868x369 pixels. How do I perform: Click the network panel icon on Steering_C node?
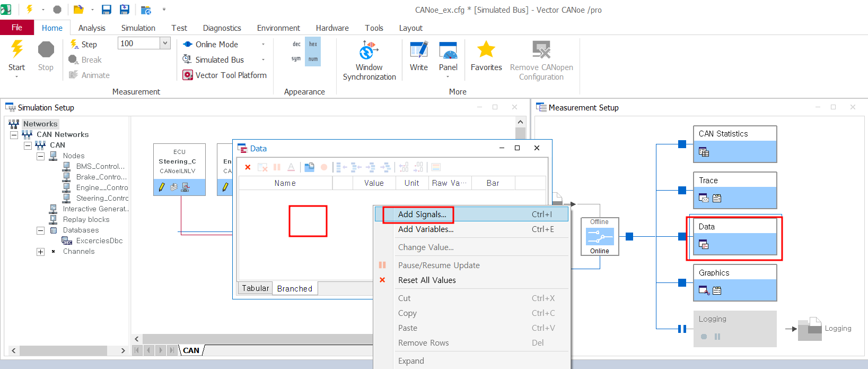[186, 187]
